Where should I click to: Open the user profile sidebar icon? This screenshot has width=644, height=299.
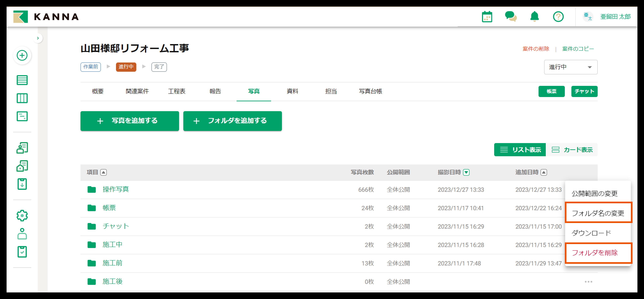[x=22, y=234]
